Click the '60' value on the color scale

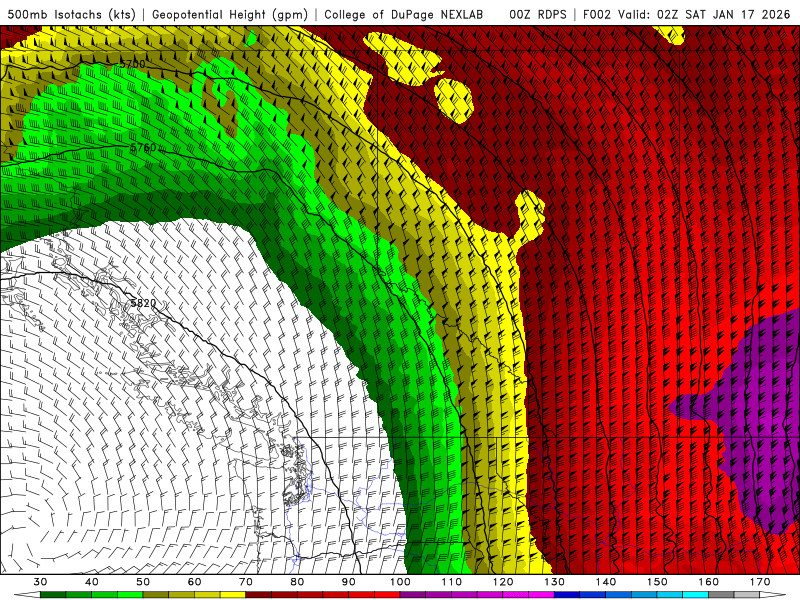point(194,582)
